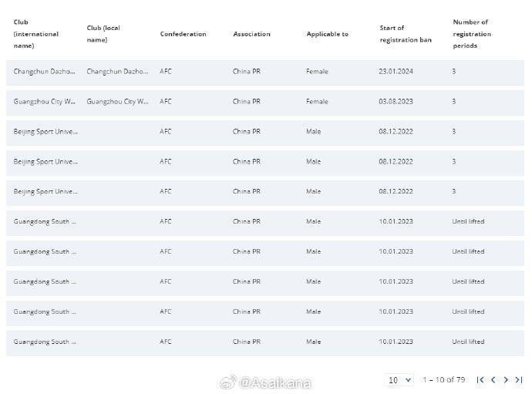Select Guangzhou City W... international name cell
Viewport: 532px width, 394px height.
(44, 102)
